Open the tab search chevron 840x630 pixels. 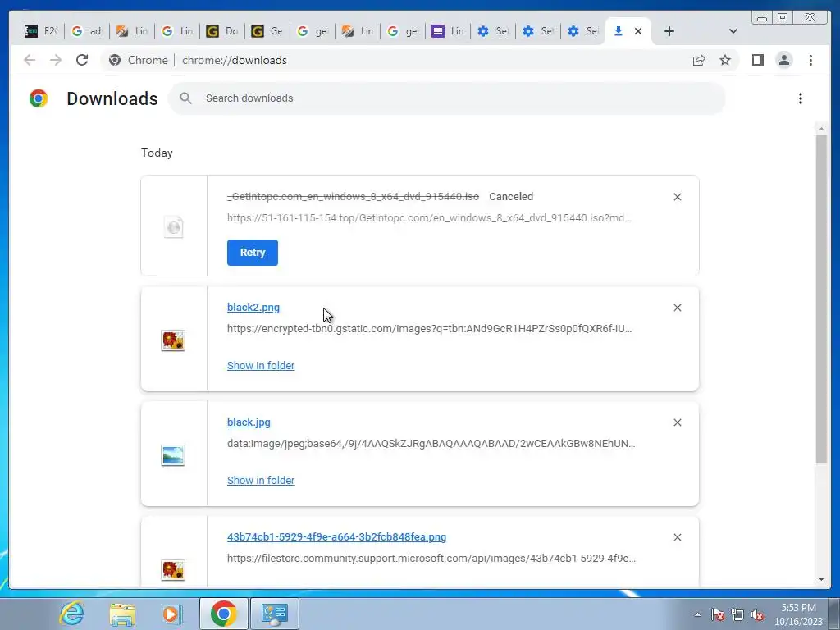(x=733, y=31)
